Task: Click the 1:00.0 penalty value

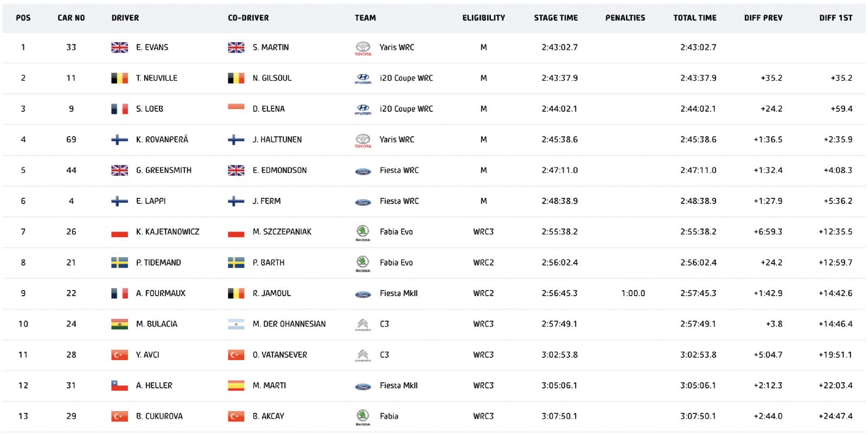Action: coord(633,293)
